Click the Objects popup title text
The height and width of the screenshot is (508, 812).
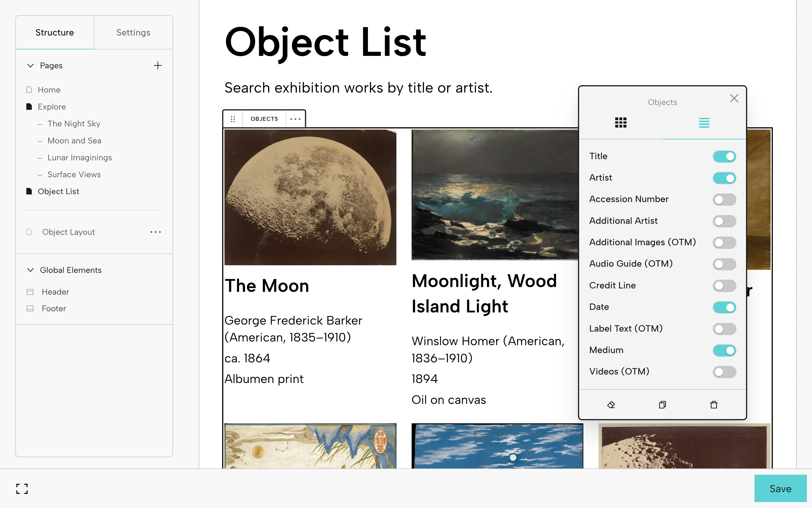pos(662,102)
